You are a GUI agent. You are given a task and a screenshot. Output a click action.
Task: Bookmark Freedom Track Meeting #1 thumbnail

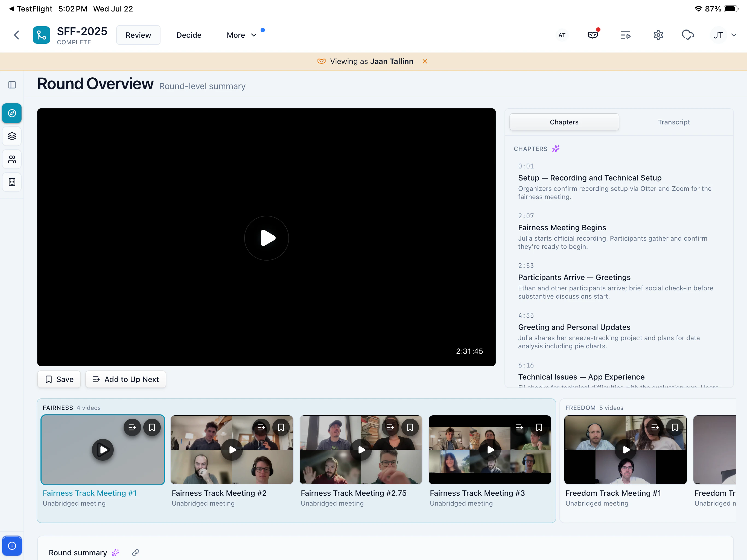coord(675,427)
